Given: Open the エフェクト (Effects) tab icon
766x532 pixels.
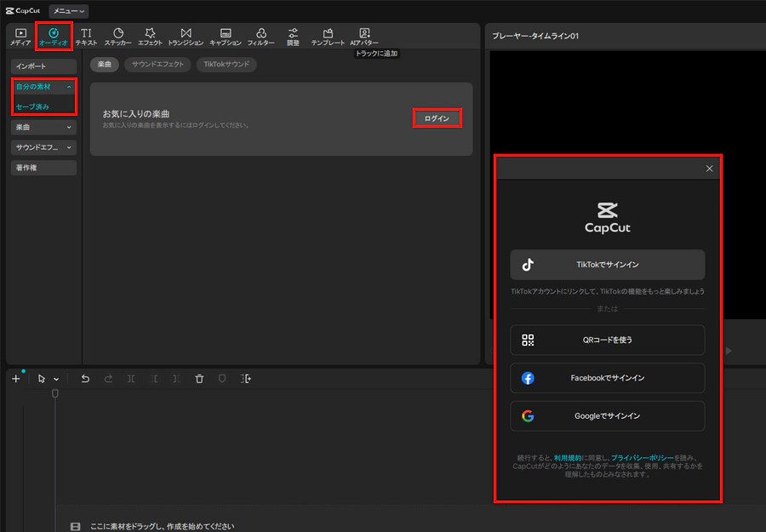Looking at the screenshot, I should click(x=150, y=37).
